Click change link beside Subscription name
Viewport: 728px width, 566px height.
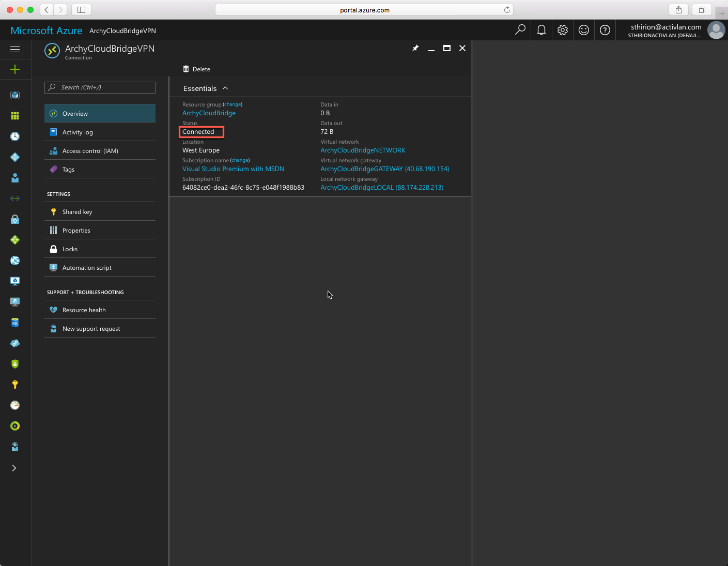coord(240,160)
